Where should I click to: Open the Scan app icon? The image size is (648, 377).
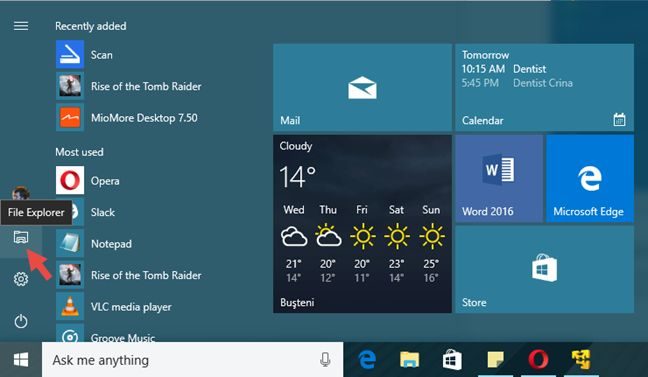[70, 54]
